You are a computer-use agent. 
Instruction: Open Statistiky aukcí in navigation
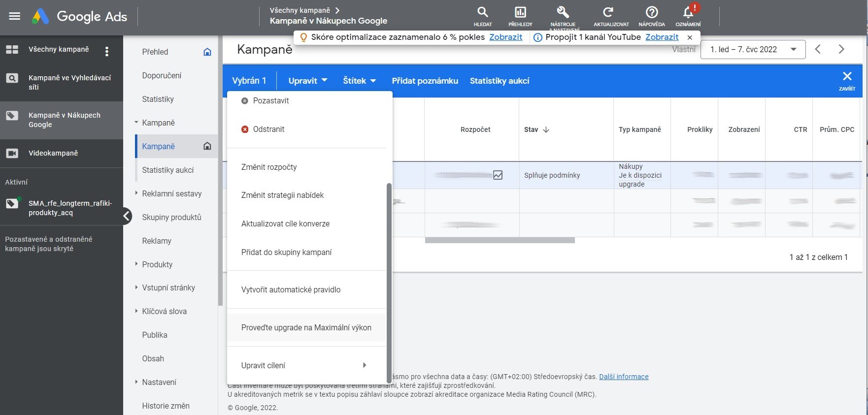168,170
